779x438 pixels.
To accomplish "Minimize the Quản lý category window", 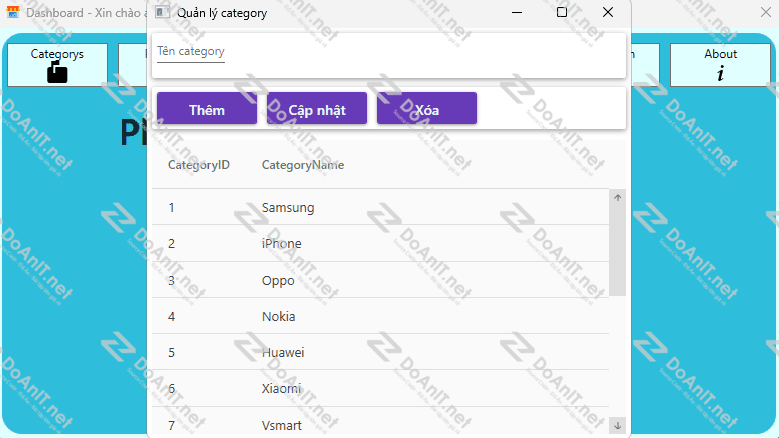I will (517, 12).
